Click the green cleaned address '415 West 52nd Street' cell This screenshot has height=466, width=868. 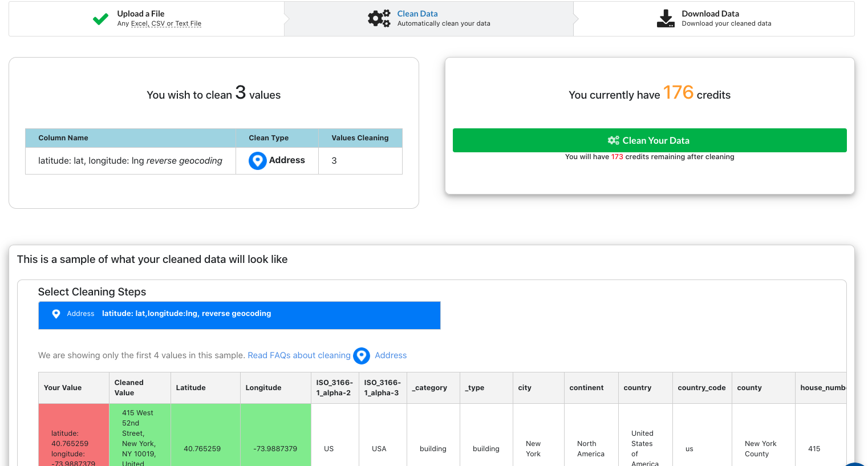(140, 435)
